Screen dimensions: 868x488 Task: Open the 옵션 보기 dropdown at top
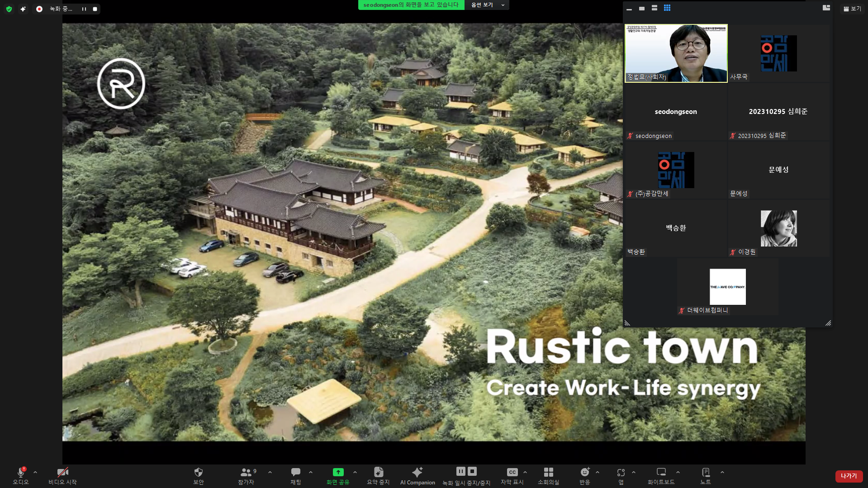[x=487, y=5]
